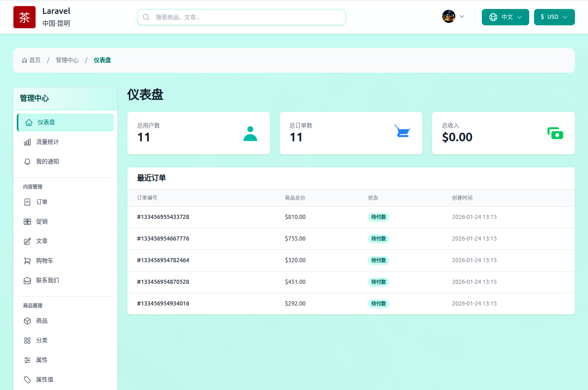Click the bell icon for 我的通知
Viewport: 588px width, 390px height.
click(x=27, y=161)
